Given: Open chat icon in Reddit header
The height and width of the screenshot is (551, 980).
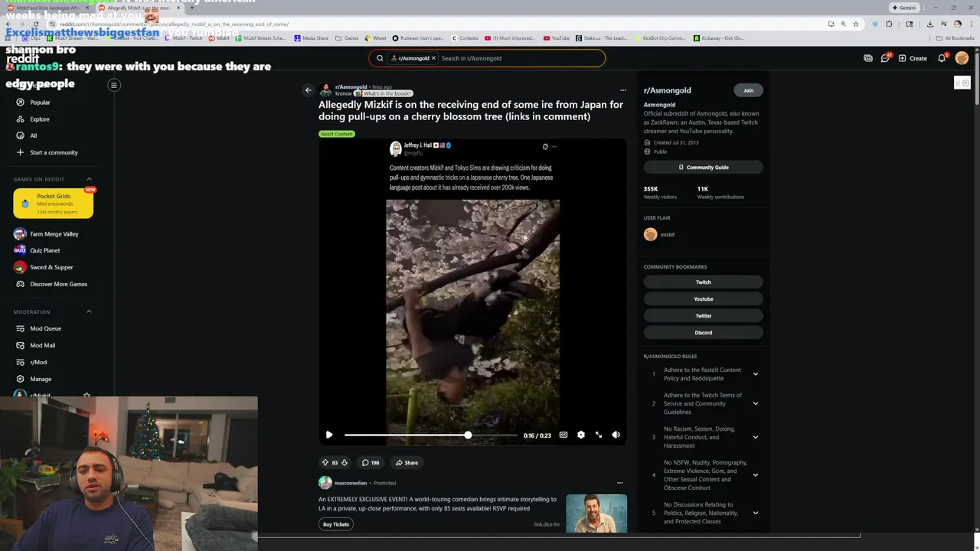Looking at the screenshot, I should [x=885, y=58].
